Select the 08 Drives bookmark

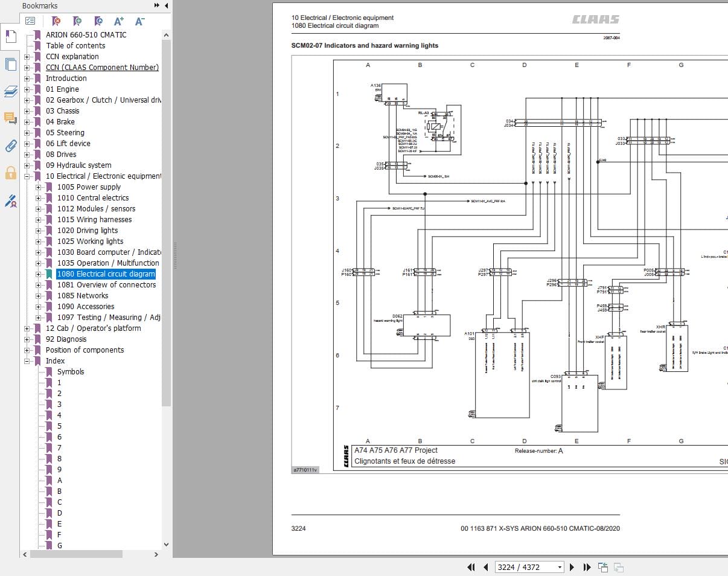61,154
